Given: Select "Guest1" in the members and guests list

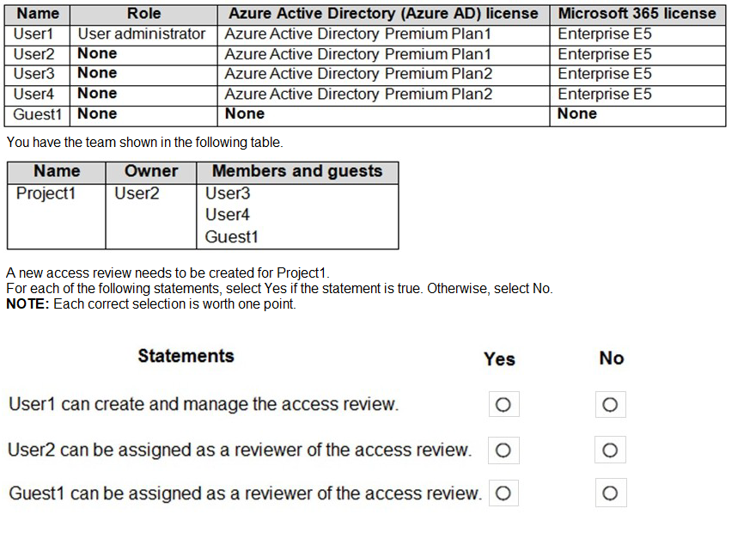Looking at the screenshot, I should pos(232,236).
